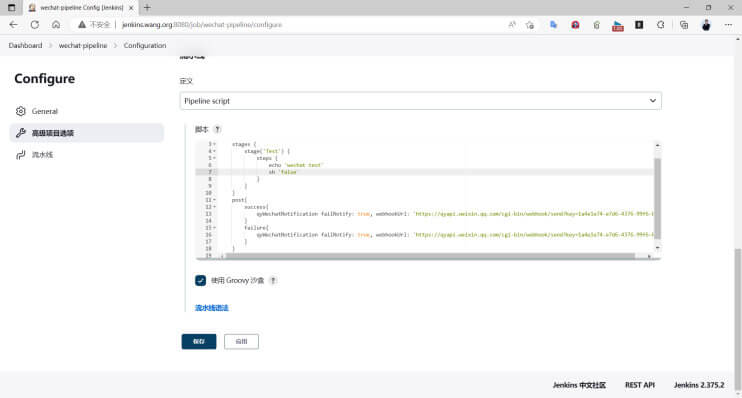Open the browser collections icon

[684, 25]
